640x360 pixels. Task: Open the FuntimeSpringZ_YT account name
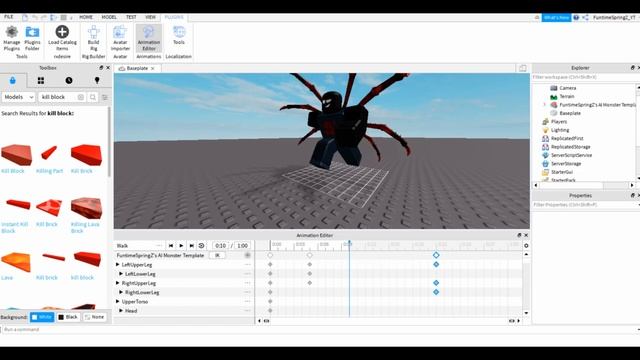[614, 18]
